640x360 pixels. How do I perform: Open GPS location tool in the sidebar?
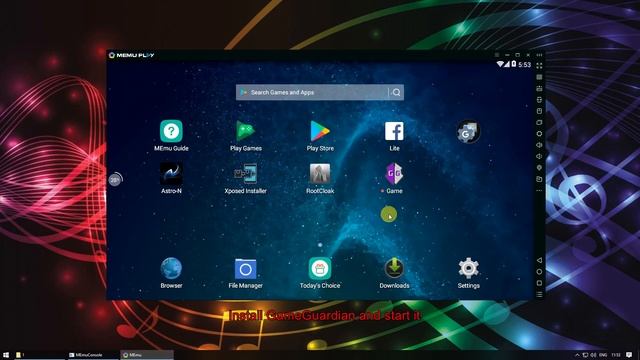click(x=539, y=167)
